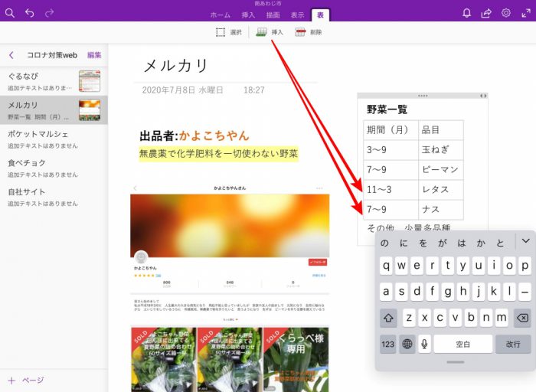536x392 pixels.
Task: Add a new page with the plus icon
Action: point(11,381)
